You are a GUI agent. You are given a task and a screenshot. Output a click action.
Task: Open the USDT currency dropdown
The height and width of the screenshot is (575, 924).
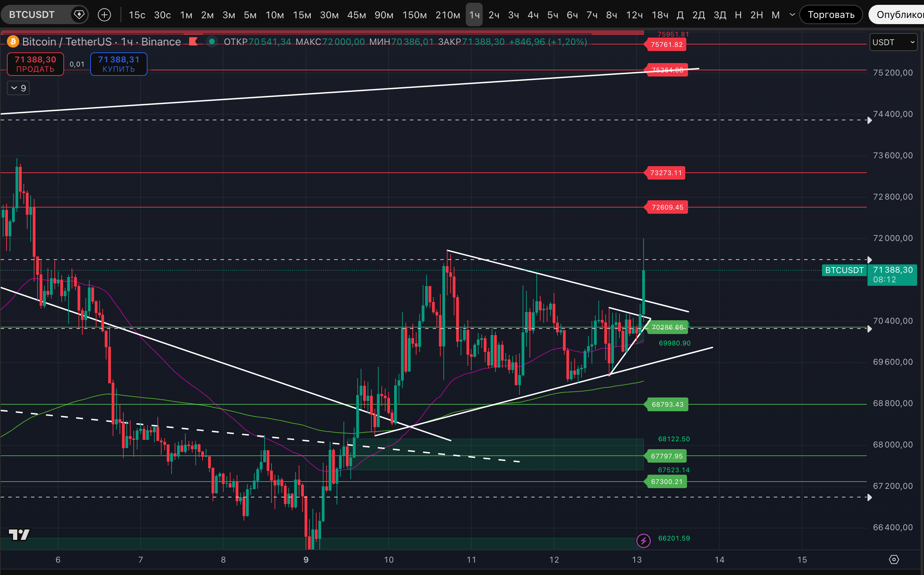[893, 42]
